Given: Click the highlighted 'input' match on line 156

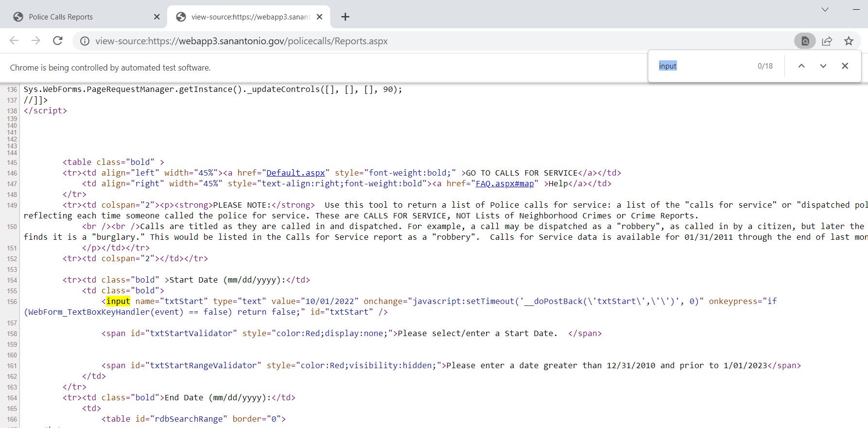Looking at the screenshot, I should click(118, 302).
